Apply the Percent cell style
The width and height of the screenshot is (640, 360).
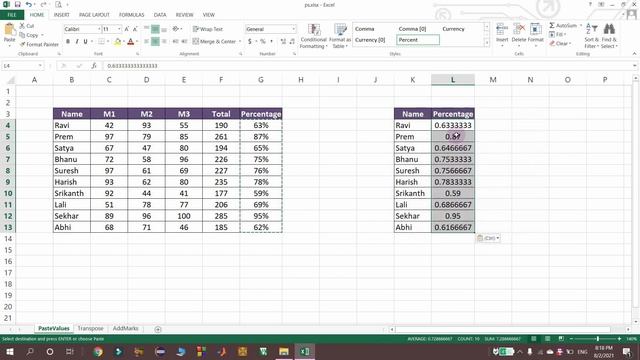point(418,40)
